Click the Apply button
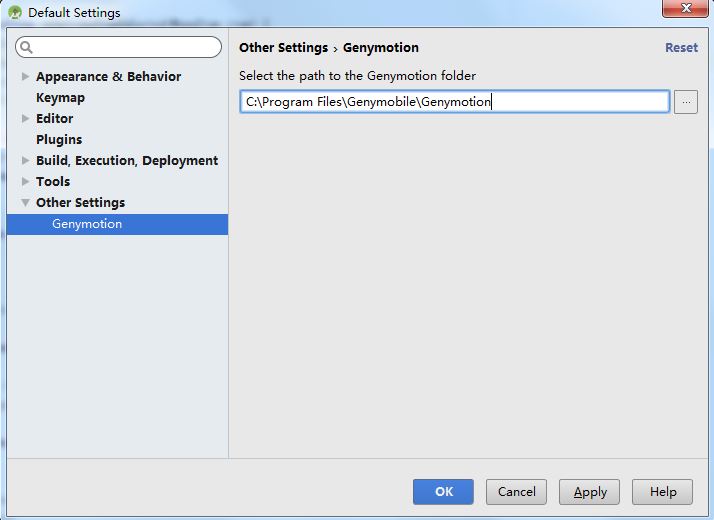714x520 pixels. (x=590, y=492)
